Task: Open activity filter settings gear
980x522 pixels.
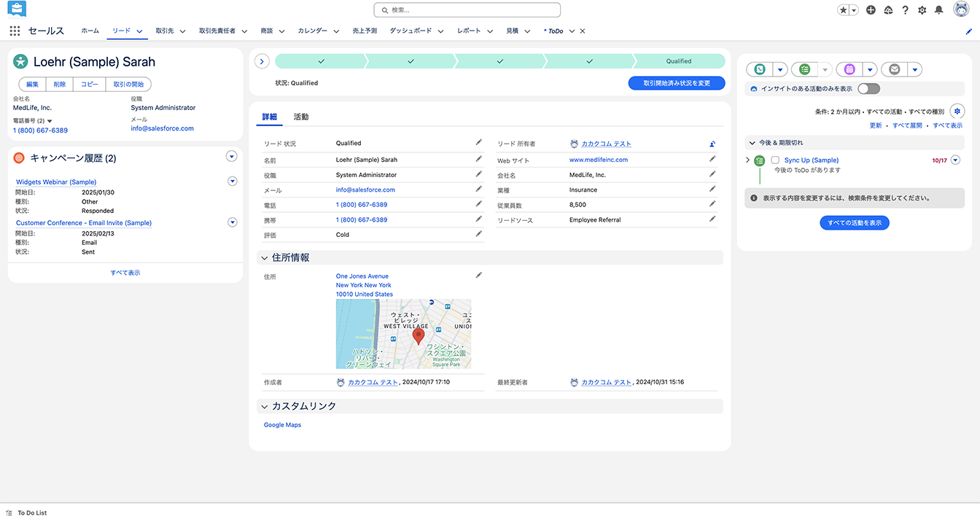Action: pyautogui.click(x=957, y=112)
